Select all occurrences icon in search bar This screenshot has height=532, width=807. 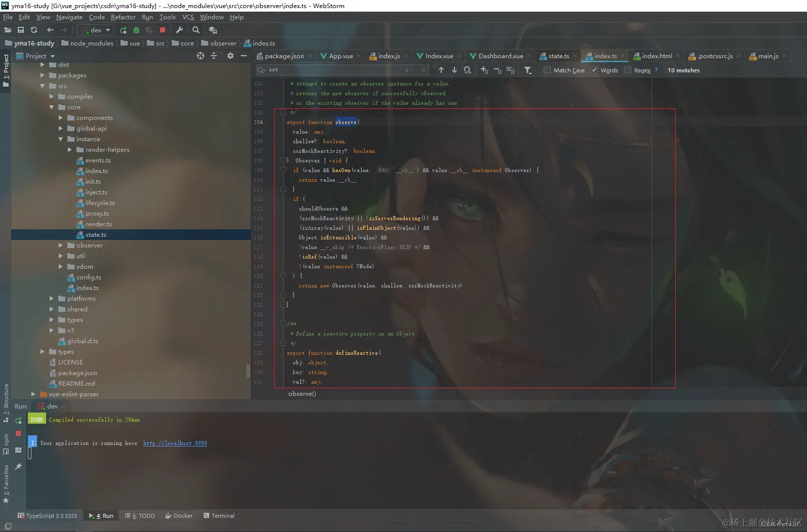pos(511,70)
